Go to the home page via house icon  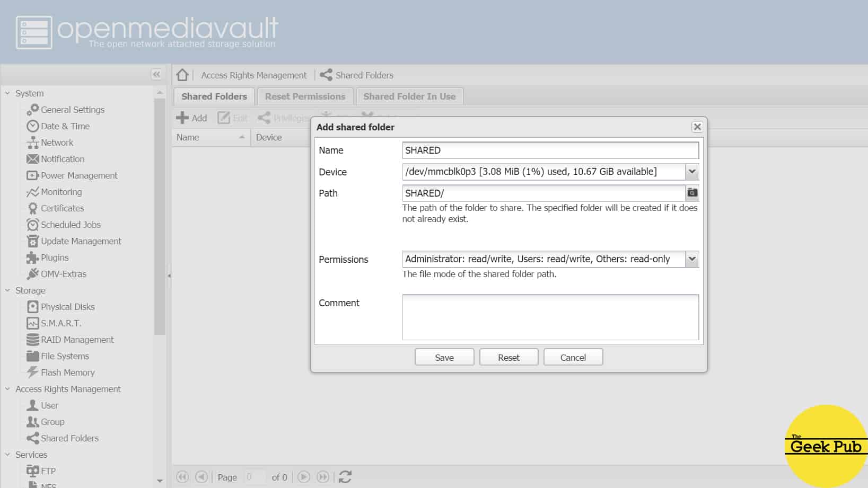tap(182, 75)
